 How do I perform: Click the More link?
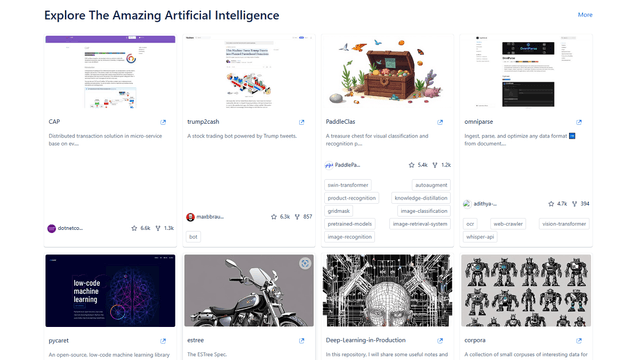pyautogui.click(x=585, y=15)
